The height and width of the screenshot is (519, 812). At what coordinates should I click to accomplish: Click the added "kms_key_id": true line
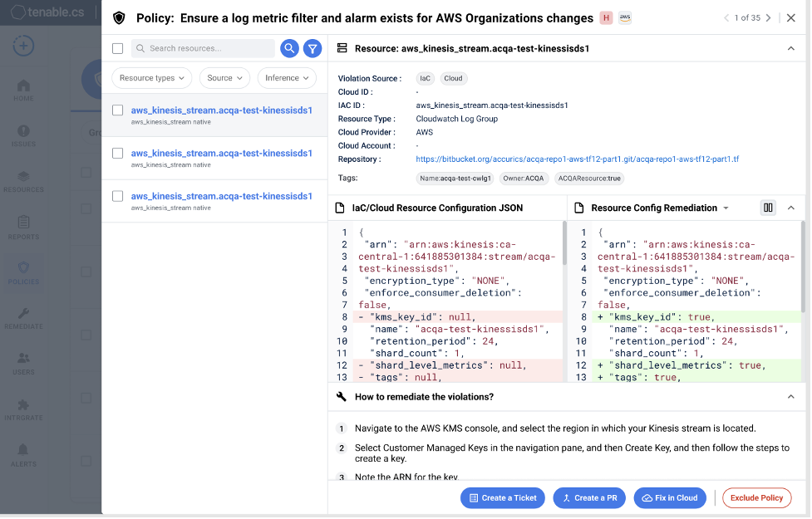[696, 317]
